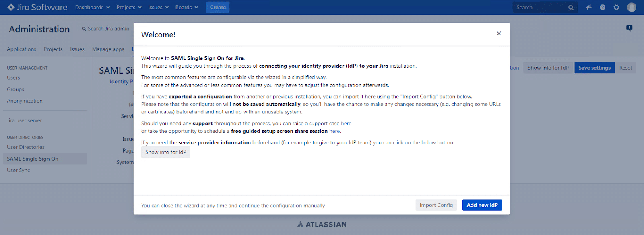
Task: Click the Import Config button
Action: click(436, 205)
